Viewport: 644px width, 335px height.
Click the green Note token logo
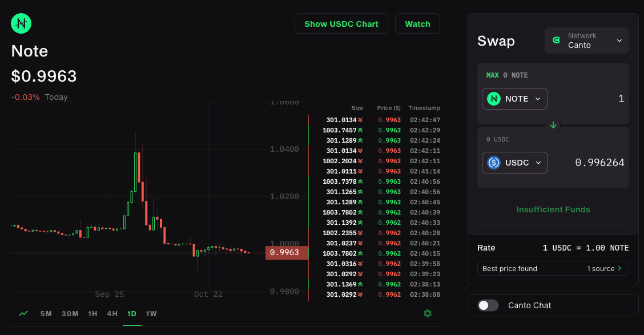pos(22,23)
